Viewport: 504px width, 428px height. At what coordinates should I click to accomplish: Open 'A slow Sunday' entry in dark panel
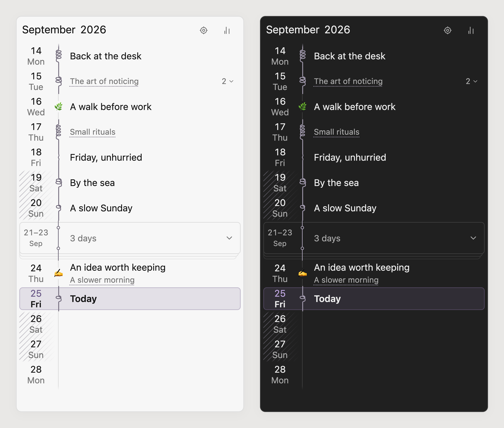[345, 208]
